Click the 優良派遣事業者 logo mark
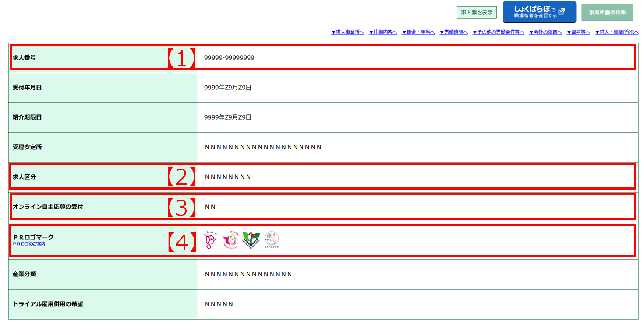This screenshot has height=335, width=644. pos(272,240)
